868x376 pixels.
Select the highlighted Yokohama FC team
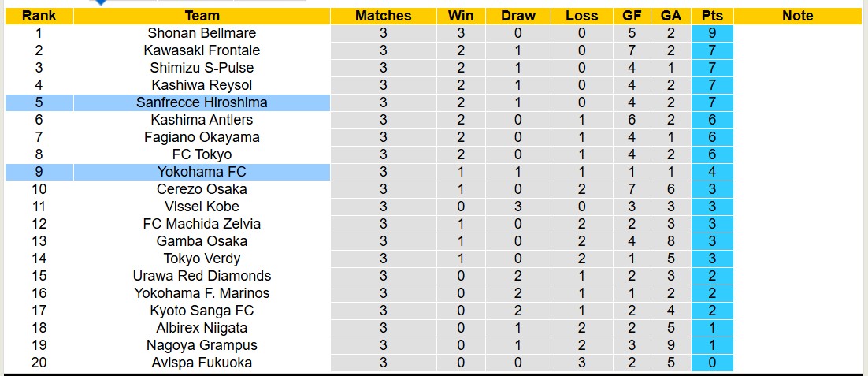(202, 172)
